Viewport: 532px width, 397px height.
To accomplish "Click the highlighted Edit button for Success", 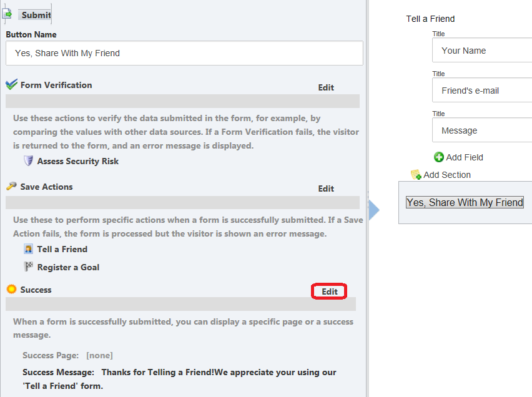I will (329, 291).
